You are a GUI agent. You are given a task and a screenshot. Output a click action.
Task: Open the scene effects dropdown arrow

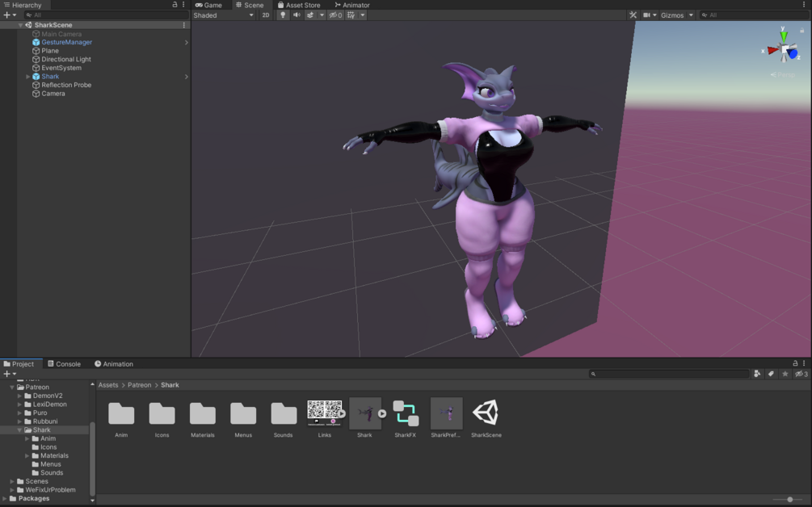pyautogui.click(x=322, y=15)
